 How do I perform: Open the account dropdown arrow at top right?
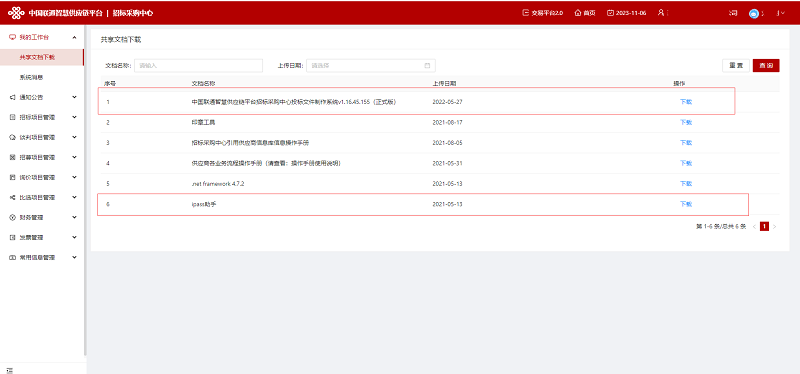[783, 13]
